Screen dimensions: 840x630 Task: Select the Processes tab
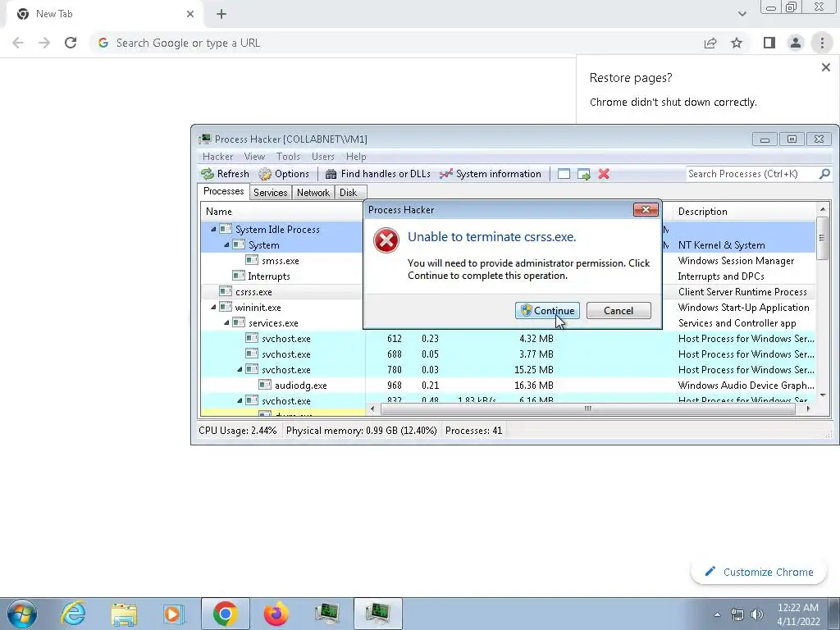(x=223, y=191)
